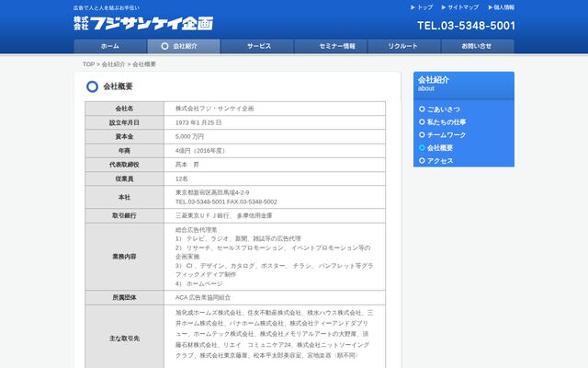588x368 pixels.
Task: Open the セミナー情報 navigation tab
Action: [331, 46]
